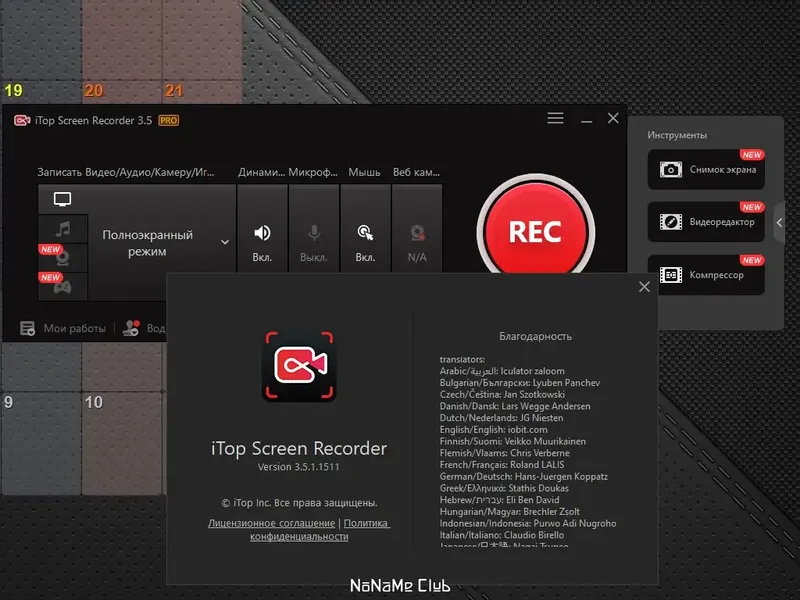Open Лицензионное соглашение link

click(271, 523)
